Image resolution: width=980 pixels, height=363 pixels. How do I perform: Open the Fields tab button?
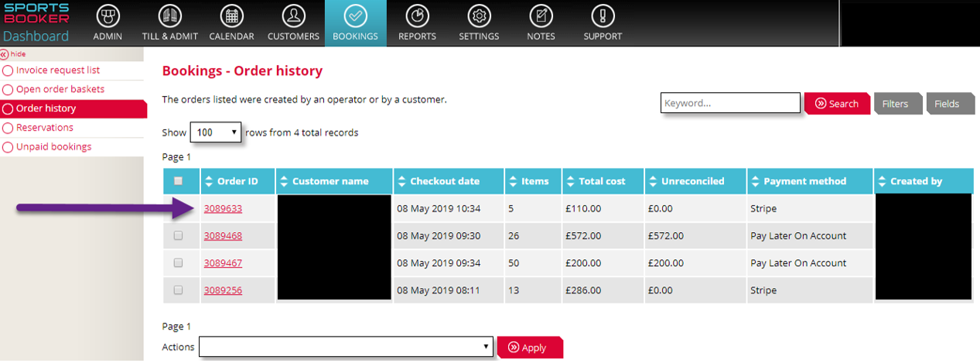click(x=949, y=104)
